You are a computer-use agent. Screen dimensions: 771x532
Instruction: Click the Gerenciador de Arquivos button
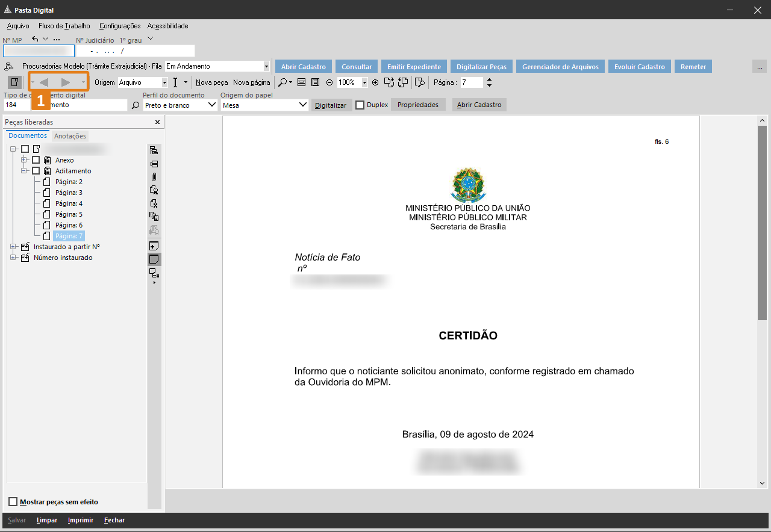tap(560, 66)
